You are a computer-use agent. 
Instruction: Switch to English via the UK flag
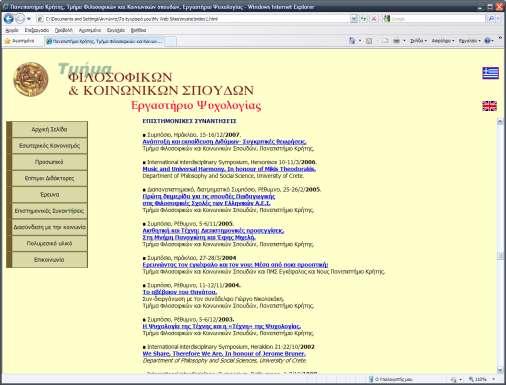tap(489, 106)
